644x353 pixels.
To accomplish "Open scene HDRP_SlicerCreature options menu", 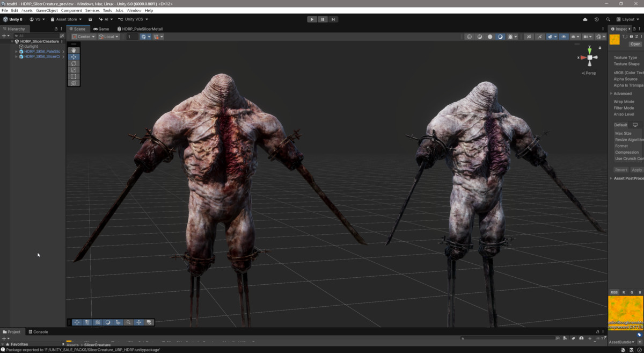I will [x=62, y=41].
